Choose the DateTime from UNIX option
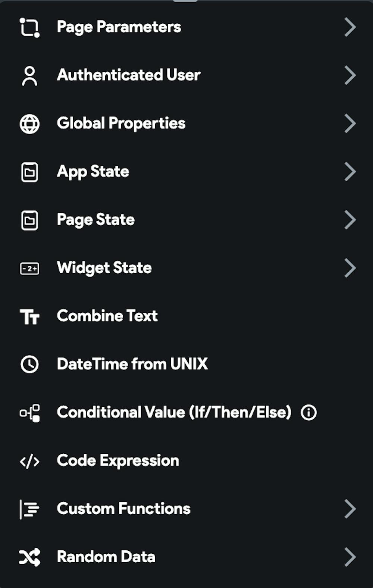373x588 pixels. pyautogui.click(x=132, y=365)
